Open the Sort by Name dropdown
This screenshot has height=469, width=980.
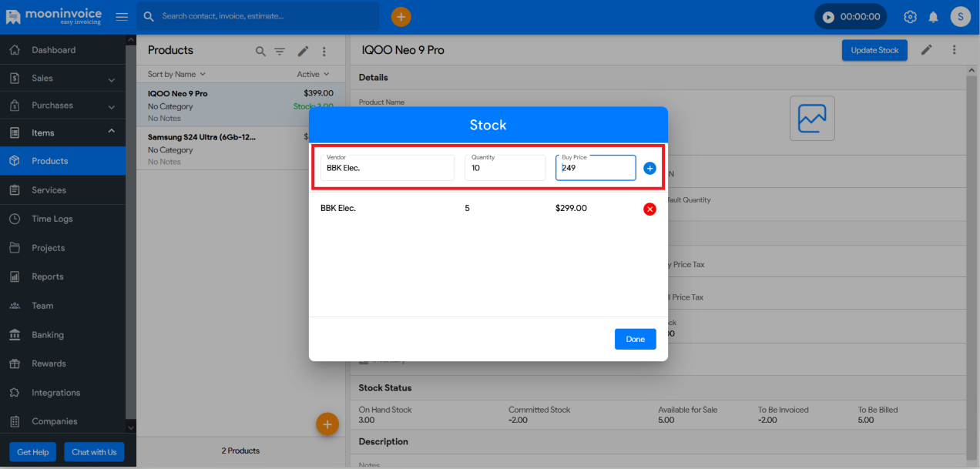(176, 75)
